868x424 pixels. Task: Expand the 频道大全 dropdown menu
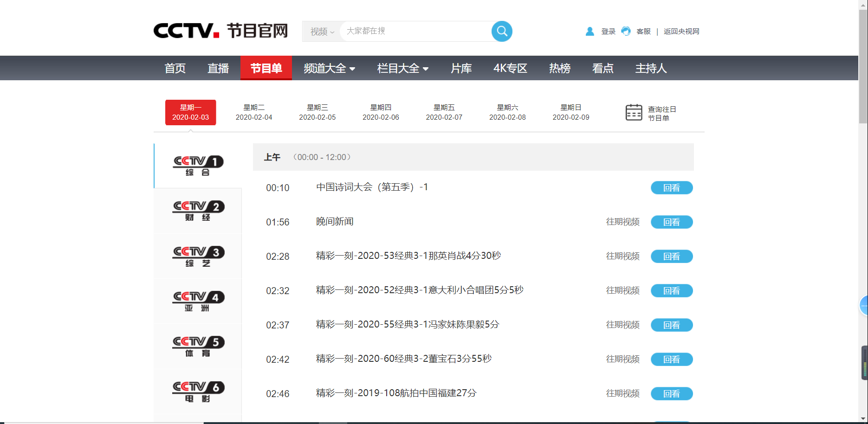coord(329,68)
